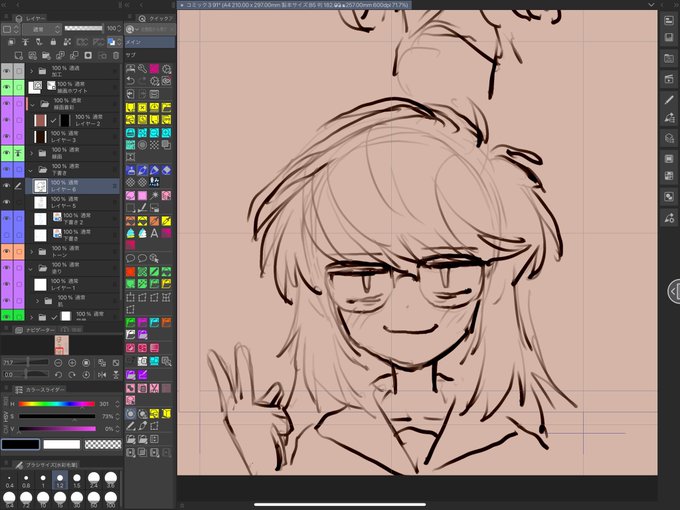The image size is (680, 510).
Task: Click the Hue rainbow slider
Action: point(57,404)
